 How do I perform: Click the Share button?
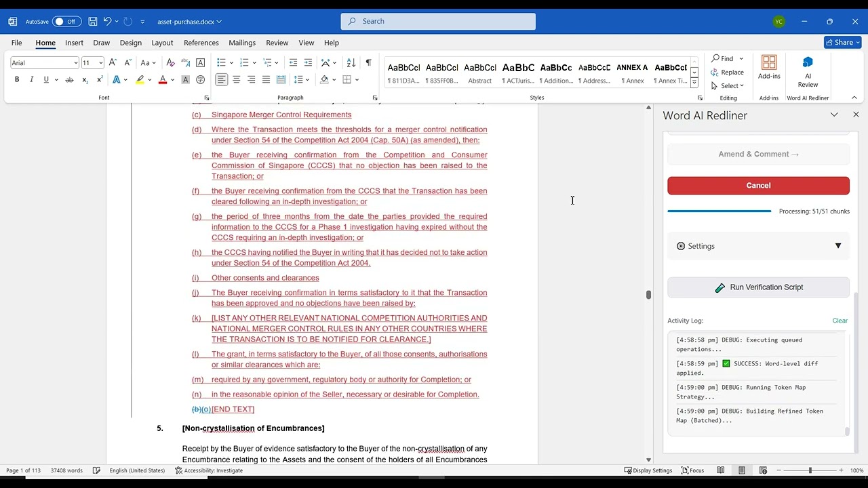[842, 42]
